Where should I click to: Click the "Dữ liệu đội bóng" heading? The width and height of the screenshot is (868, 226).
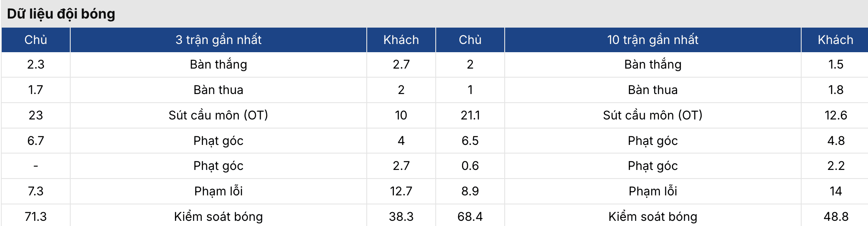pos(61,14)
